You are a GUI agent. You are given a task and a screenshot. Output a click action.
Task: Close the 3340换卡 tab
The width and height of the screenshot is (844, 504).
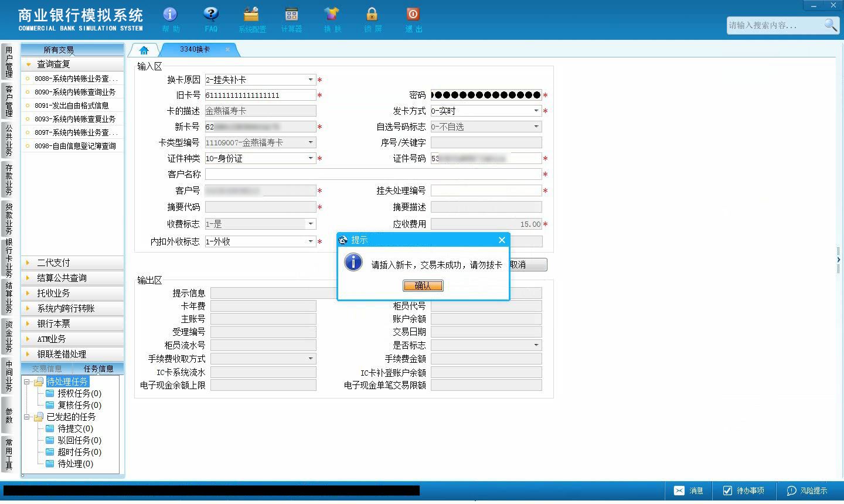[227, 50]
